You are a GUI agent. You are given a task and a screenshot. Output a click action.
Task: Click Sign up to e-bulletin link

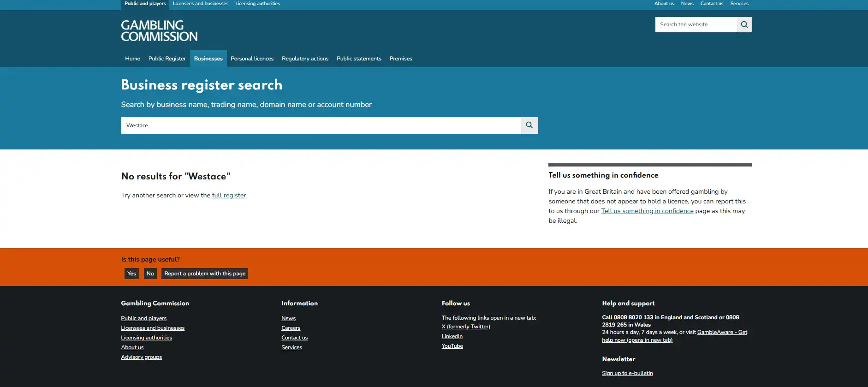[627, 373]
